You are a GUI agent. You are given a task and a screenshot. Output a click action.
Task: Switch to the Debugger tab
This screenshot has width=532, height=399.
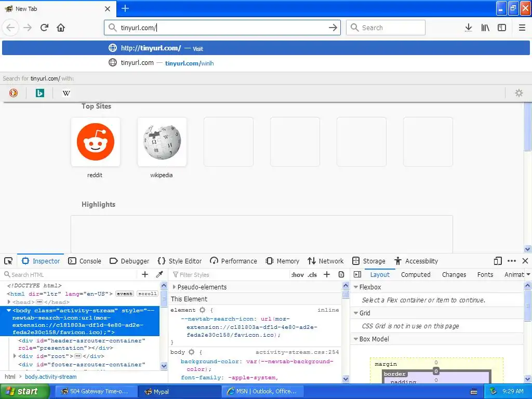pyautogui.click(x=129, y=261)
